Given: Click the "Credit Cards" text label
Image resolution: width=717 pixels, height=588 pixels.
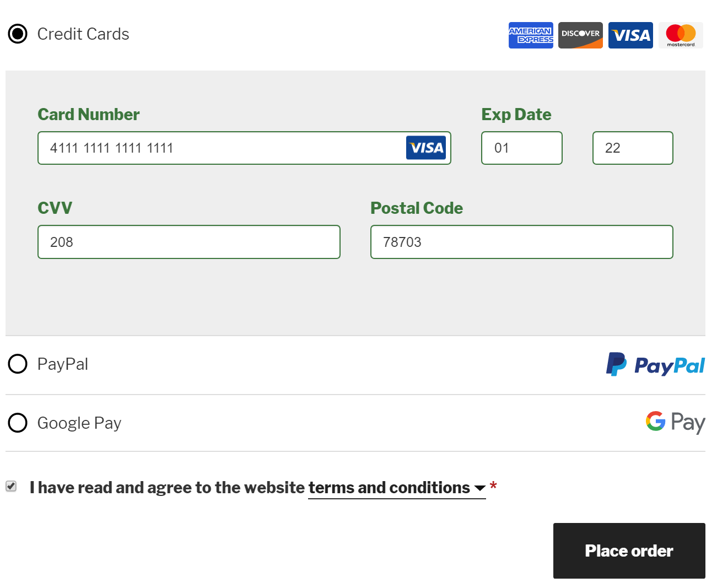Looking at the screenshot, I should pyautogui.click(x=83, y=34).
